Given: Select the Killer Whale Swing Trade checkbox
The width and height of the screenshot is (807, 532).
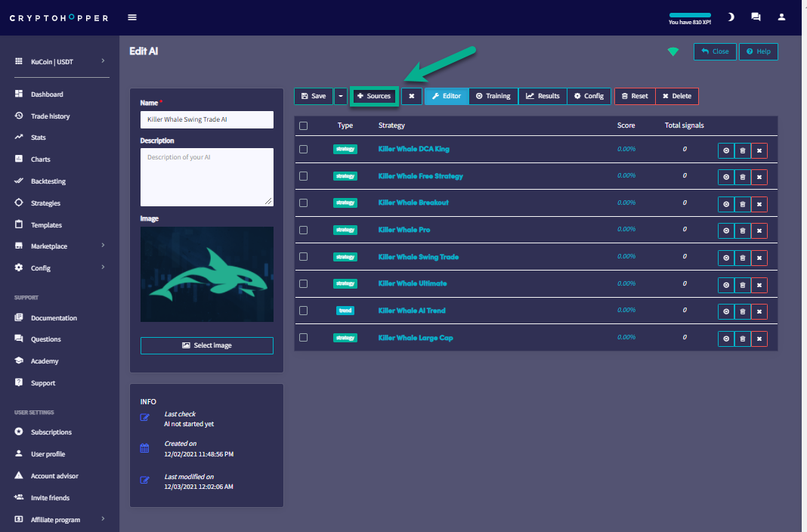Looking at the screenshot, I should 304,257.
